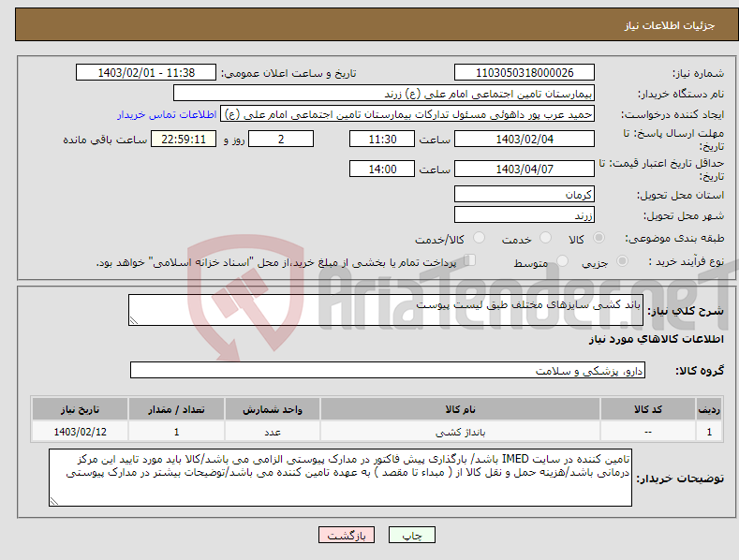The image size is (739, 560).
Task: Click the validity time field 14:00
Action: (382, 169)
